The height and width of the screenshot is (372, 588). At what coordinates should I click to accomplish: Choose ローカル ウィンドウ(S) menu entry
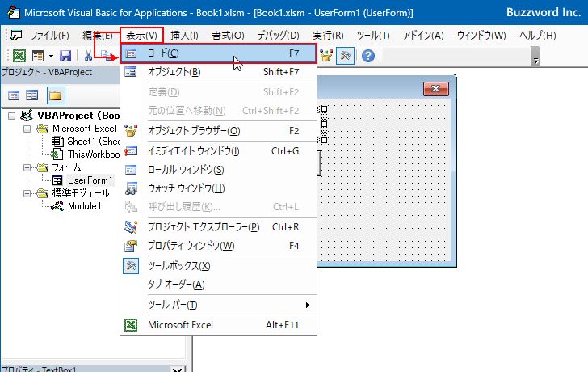pyautogui.click(x=219, y=170)
